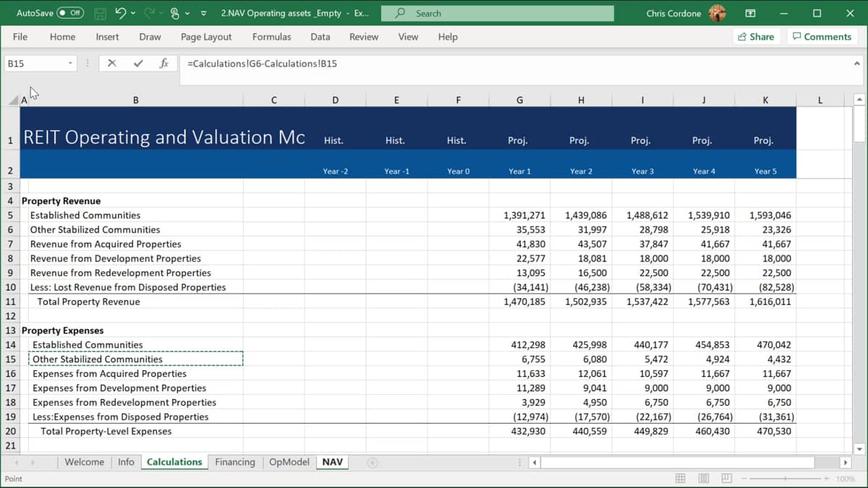The height and width of the screenshot is (488, 868).
Task: Click the Redo arrow icon
Action: coord(150,13)
